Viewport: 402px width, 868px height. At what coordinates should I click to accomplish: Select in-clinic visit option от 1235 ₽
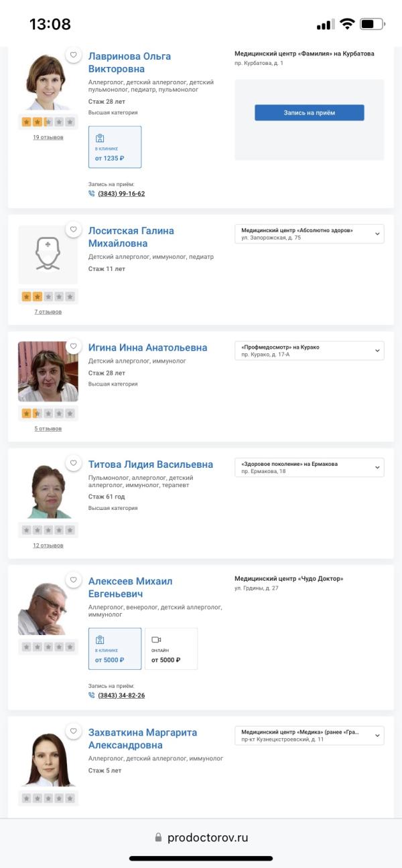115,147
